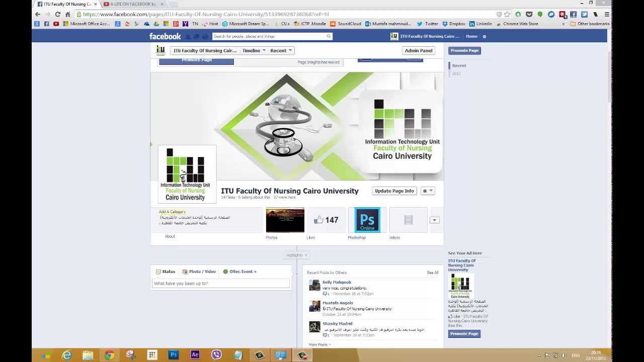Open the Facebook header settings gear
This screenshot has width=644, height=362.
[485, 37]
